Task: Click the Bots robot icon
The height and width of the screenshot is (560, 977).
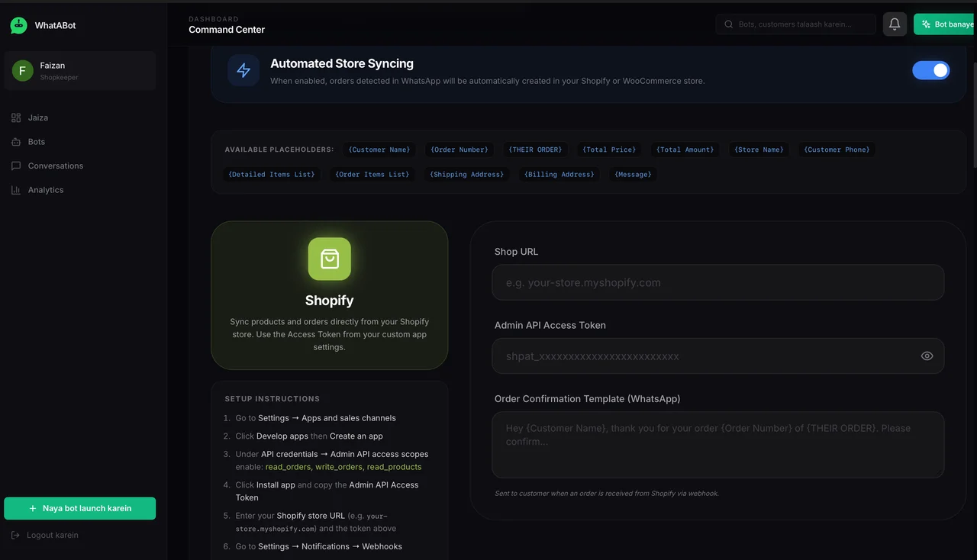Action: (x=16, y=142)
